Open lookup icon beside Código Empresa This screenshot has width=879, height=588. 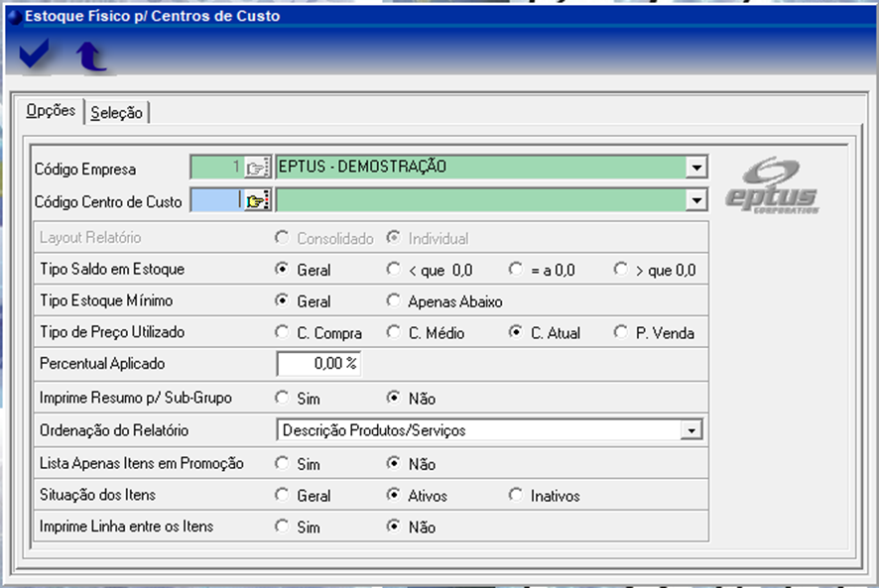coord(257,168)
